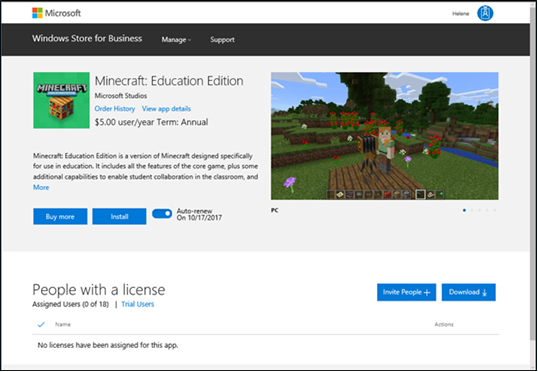Go to Windows Store for Business home
This screenshot has height=372, width=538.
(87, 38)
